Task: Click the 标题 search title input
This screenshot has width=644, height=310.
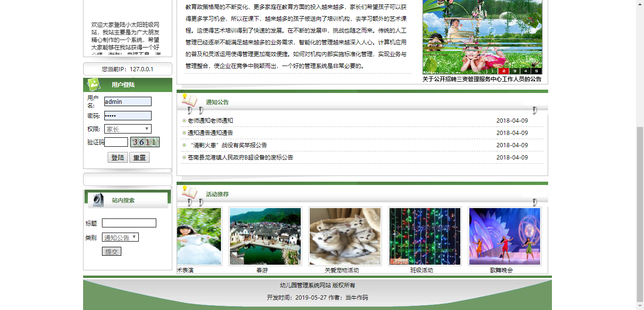Action: [x=129, y=223]
